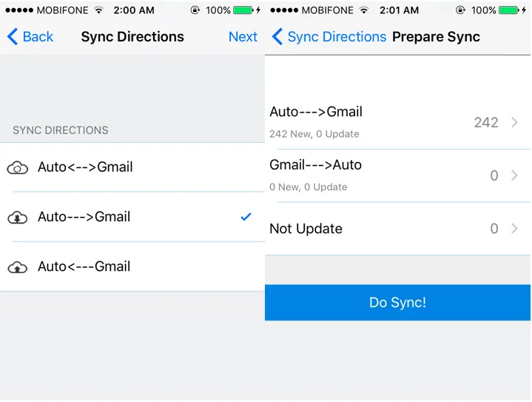Expand the Gmail--->Auto row chevron
This screenshot has width=532, height=402.
515,176
